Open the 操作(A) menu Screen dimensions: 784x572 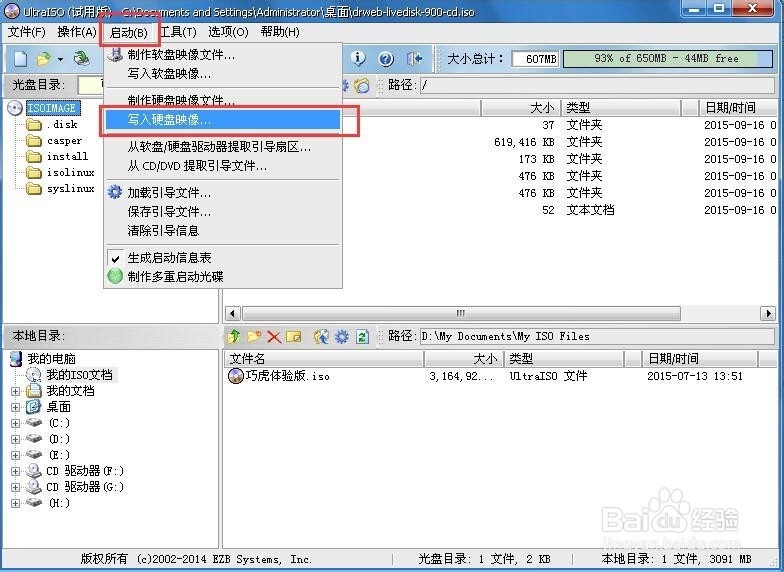click(76, 32)
